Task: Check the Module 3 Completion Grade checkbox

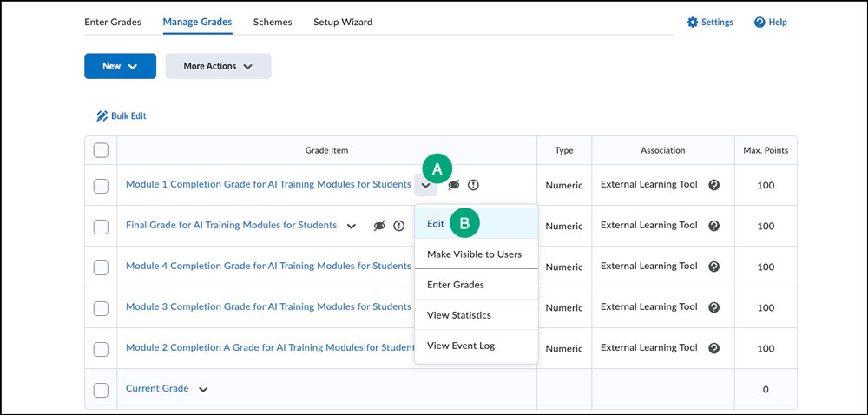Action: [x=101, y=308]
